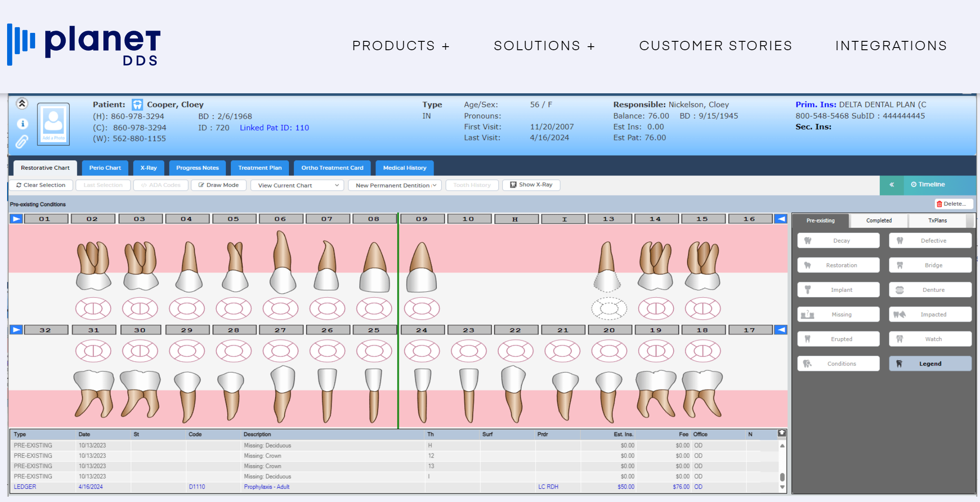Open the View Current Chart dropdown

297,185
